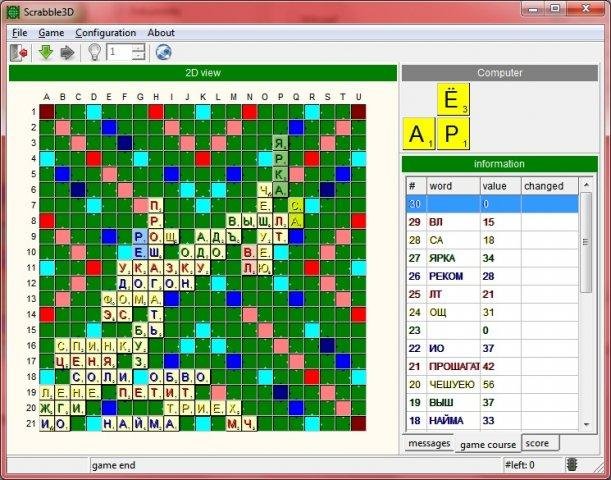Click the cyan bonus square at D1
The image size is (611, 480).
94,112
